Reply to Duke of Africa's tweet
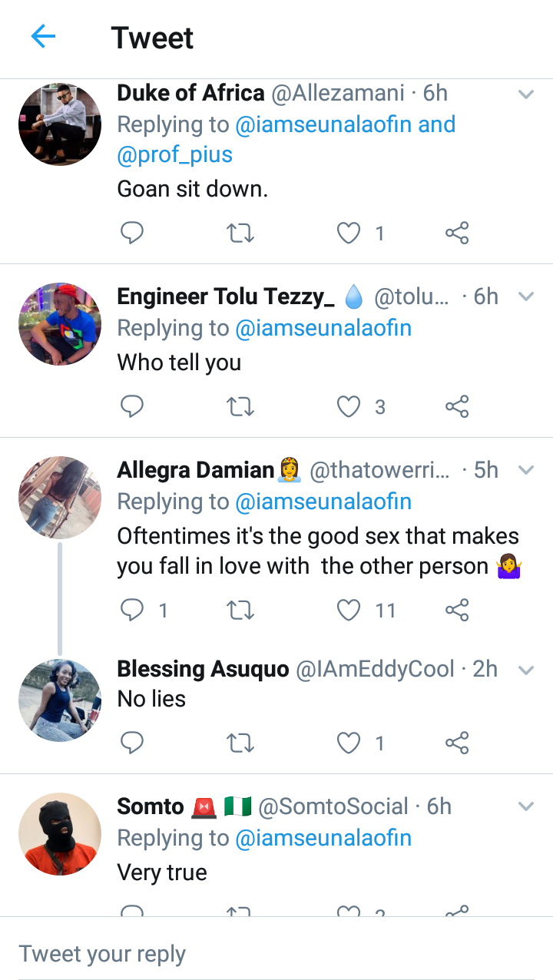This screenshot has width=553, height=980. 132,233
